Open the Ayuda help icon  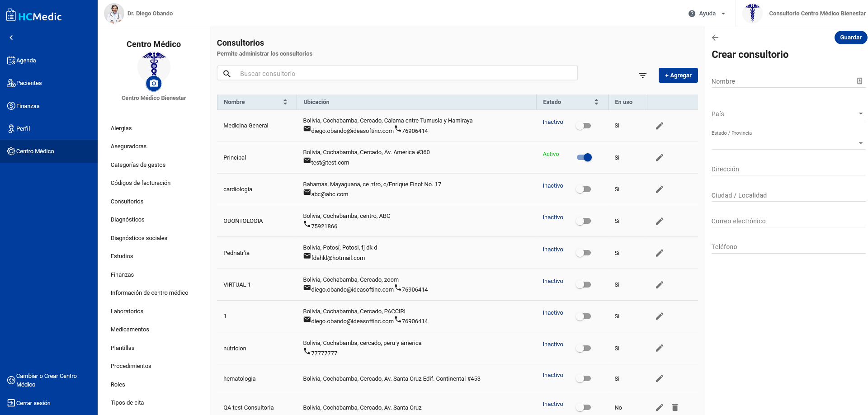(692, 14)
